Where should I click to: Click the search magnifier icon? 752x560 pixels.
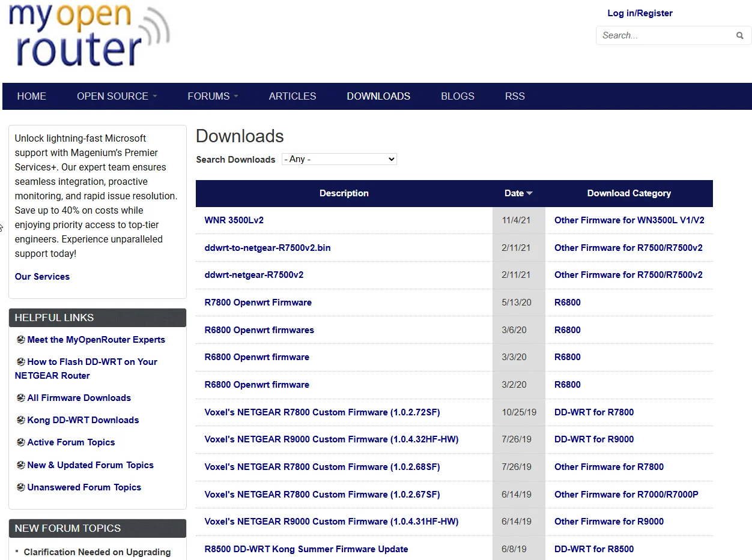(x=740, y=35)
